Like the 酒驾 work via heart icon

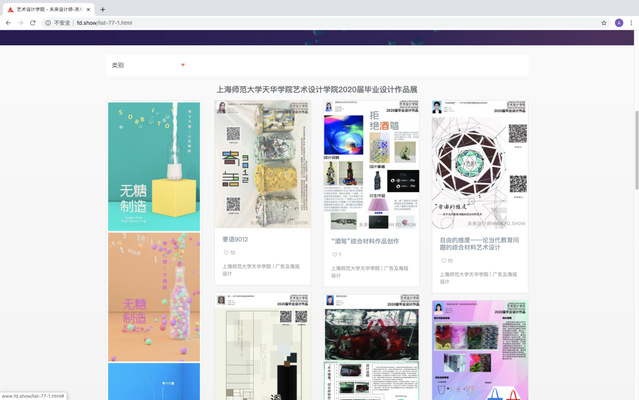335,254
